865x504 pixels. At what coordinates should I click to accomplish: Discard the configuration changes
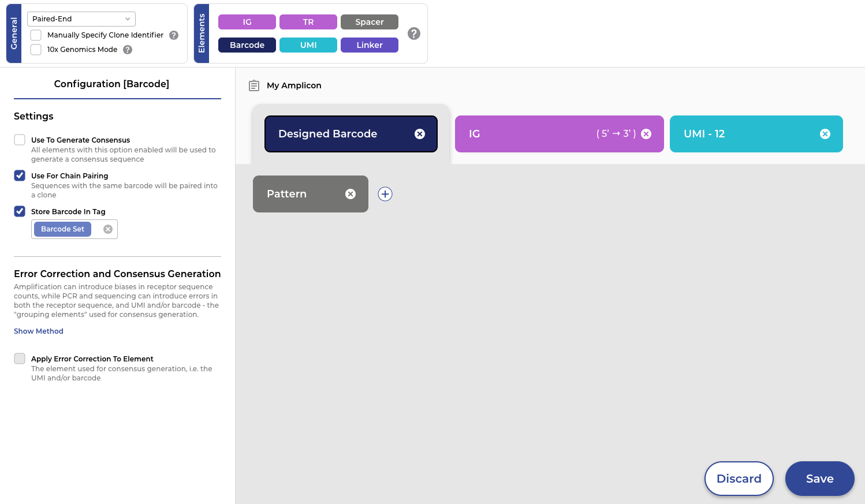739,479
